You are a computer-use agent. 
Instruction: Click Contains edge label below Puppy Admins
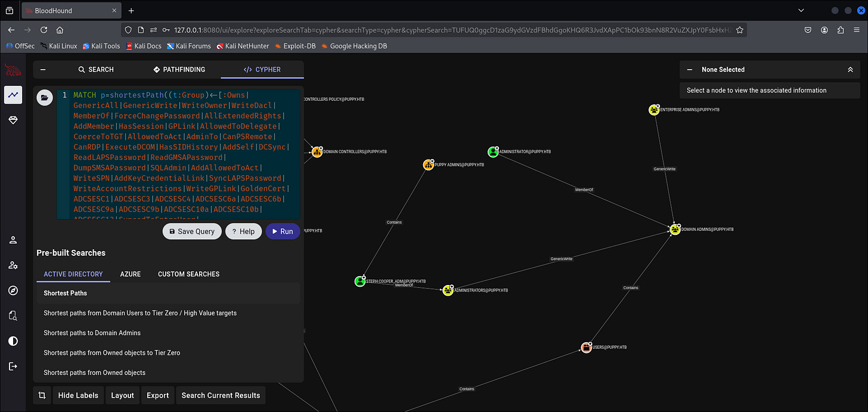click(394, 222)
